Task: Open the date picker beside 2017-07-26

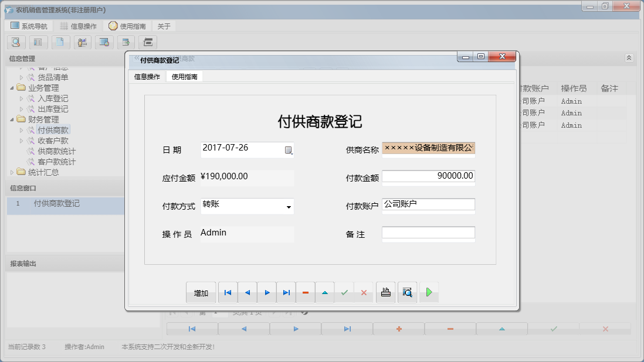Action: (x=289, y=150)
